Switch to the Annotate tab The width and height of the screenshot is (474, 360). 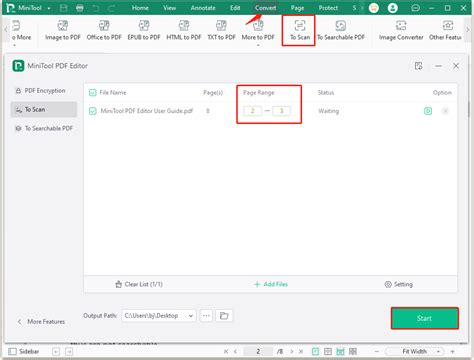coord(203,8)
